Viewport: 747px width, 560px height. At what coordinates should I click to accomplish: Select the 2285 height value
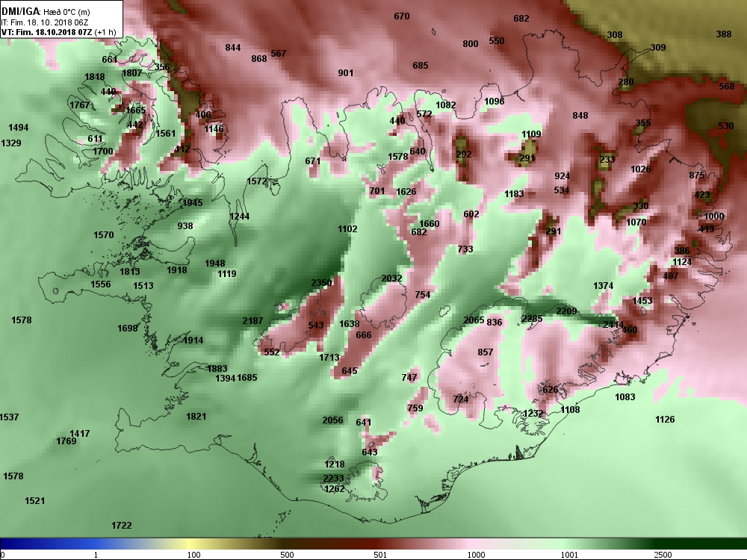tap(532, 319)
